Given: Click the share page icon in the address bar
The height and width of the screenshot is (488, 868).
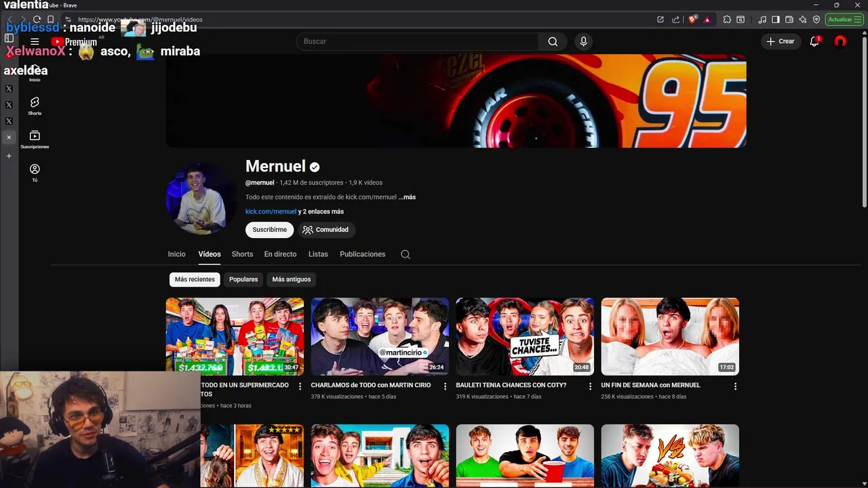Looking at the screenshot, I should point(675,20).
